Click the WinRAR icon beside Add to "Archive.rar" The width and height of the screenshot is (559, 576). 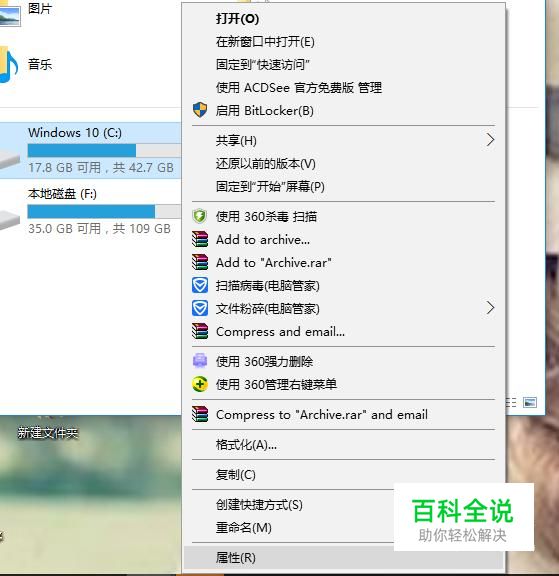[x=200, y=262]
